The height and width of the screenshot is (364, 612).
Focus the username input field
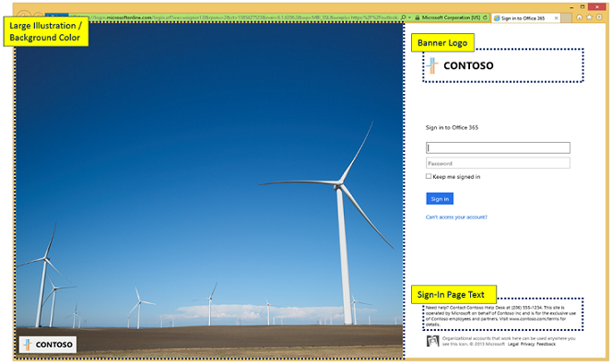point(498,147)
